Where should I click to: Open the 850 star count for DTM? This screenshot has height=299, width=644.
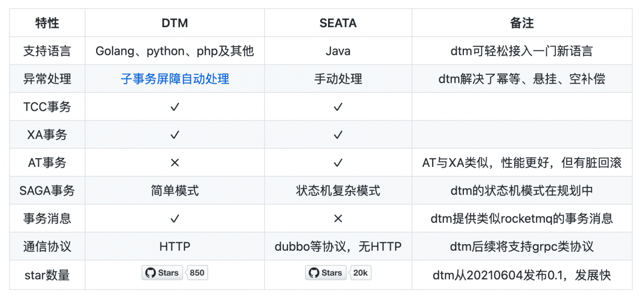pos(197,273)
